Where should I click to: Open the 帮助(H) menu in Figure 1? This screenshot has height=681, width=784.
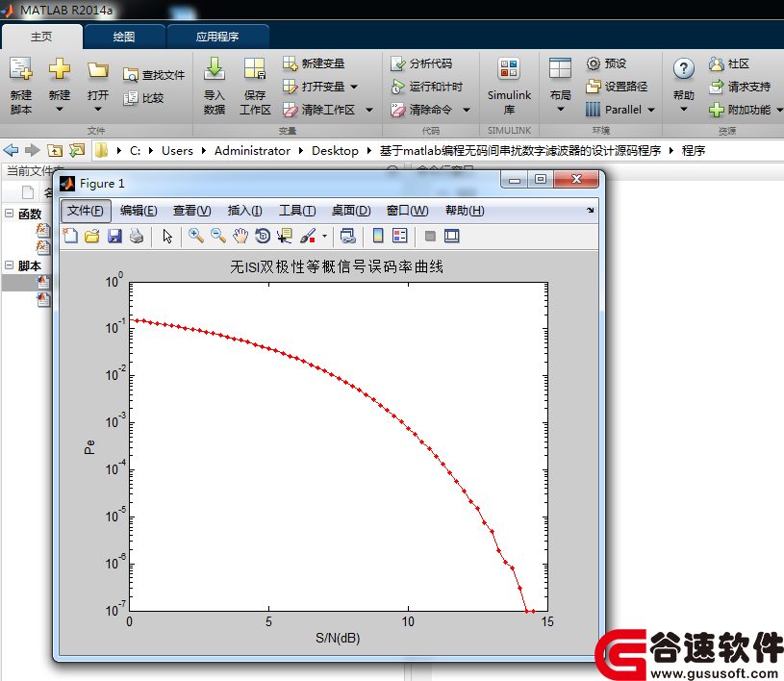click(465, 211)
